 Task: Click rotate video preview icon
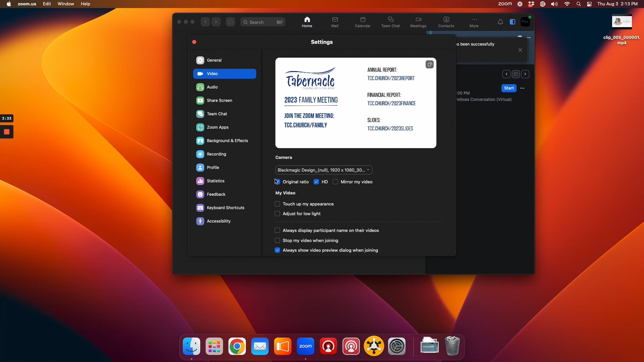[x=429, y=64]
